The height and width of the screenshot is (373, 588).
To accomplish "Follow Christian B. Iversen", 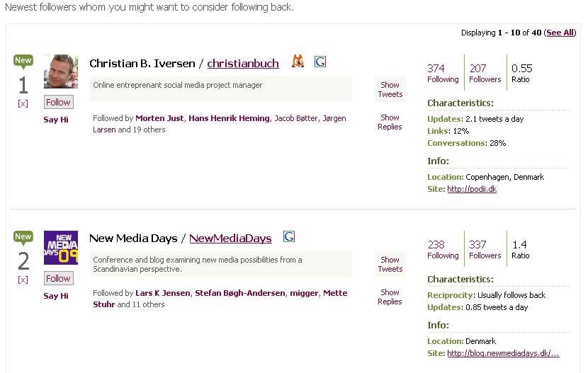I will (x=59, y=102).
